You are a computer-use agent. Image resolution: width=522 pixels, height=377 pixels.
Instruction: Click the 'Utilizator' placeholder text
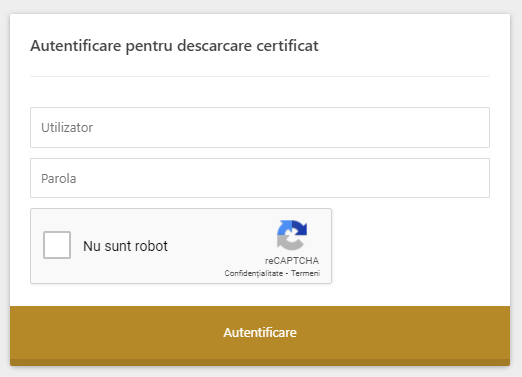[x=67, y=128]
